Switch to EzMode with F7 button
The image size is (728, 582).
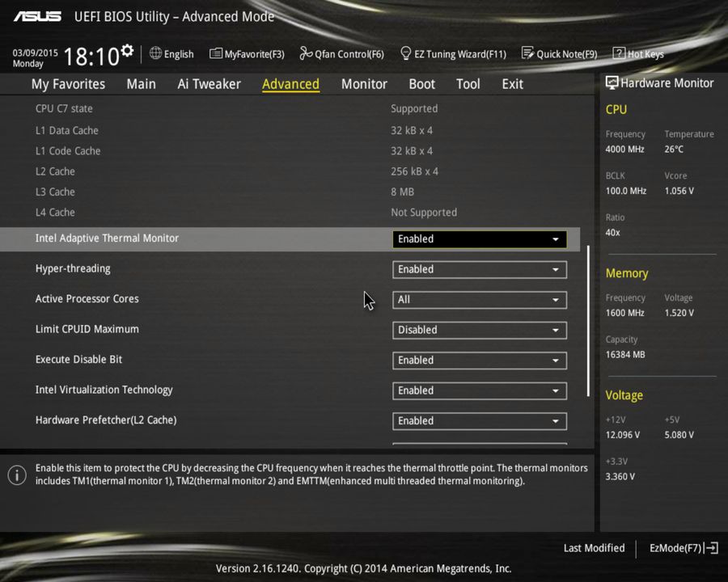[682, 548]
